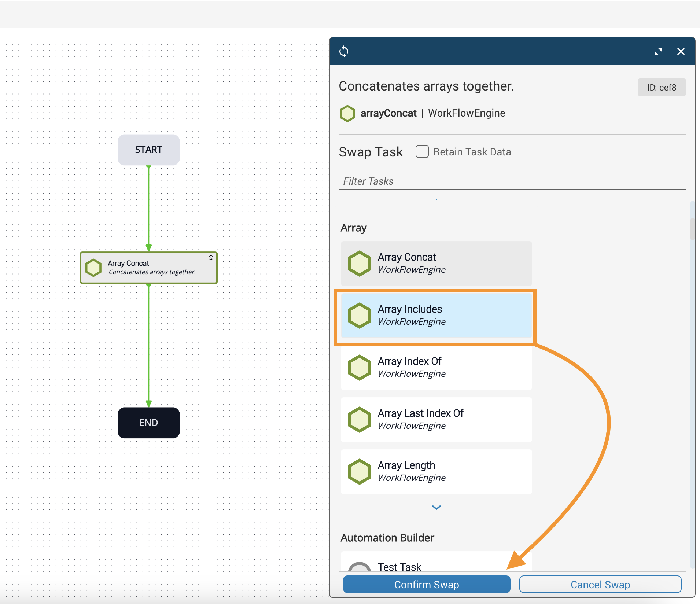Select the END node on canvas
This screenshot has width=700, height=604.
[x=148, y=423]
